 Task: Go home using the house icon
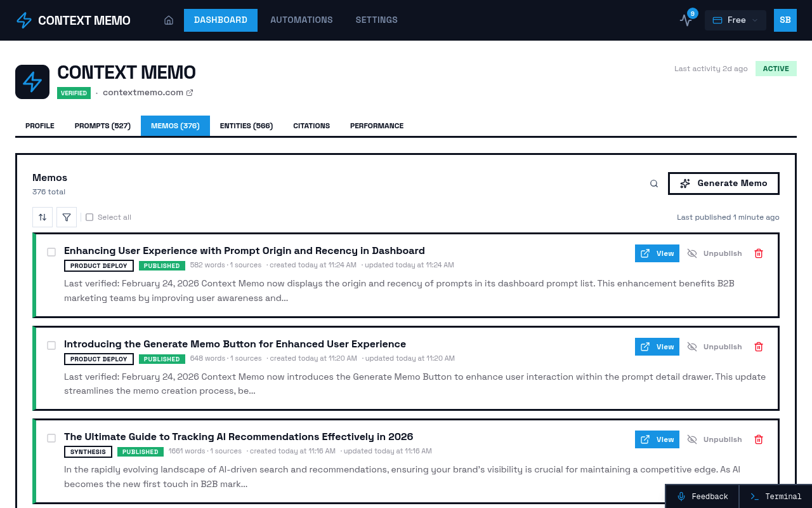click(x=169, y=20)
